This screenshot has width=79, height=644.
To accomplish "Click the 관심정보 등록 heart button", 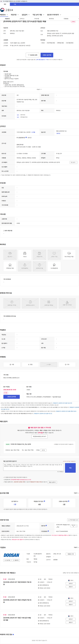I will 32,55.
